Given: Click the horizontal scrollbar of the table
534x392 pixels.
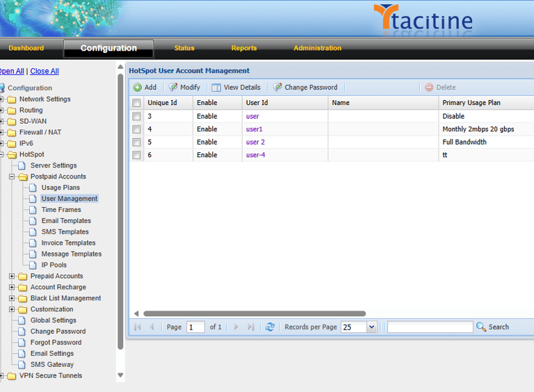Looking at the screenshot, I should click(254, 313).
